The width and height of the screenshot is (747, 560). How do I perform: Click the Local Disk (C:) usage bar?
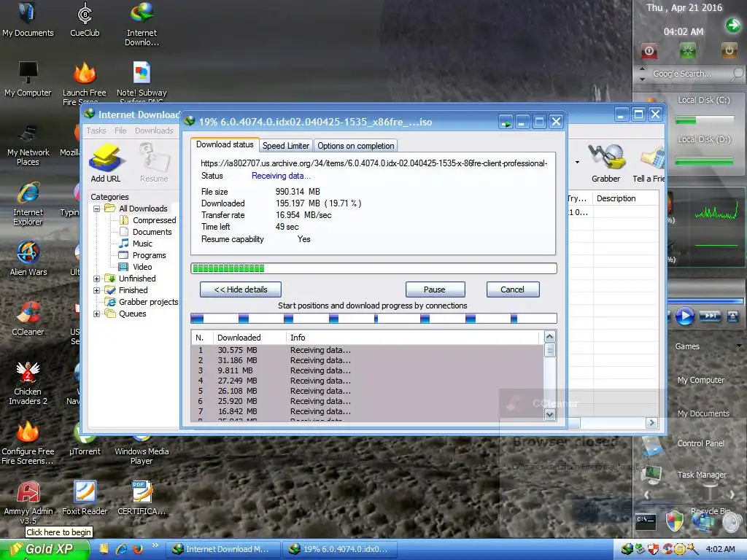pyautogui.click(x=704, y=120)
